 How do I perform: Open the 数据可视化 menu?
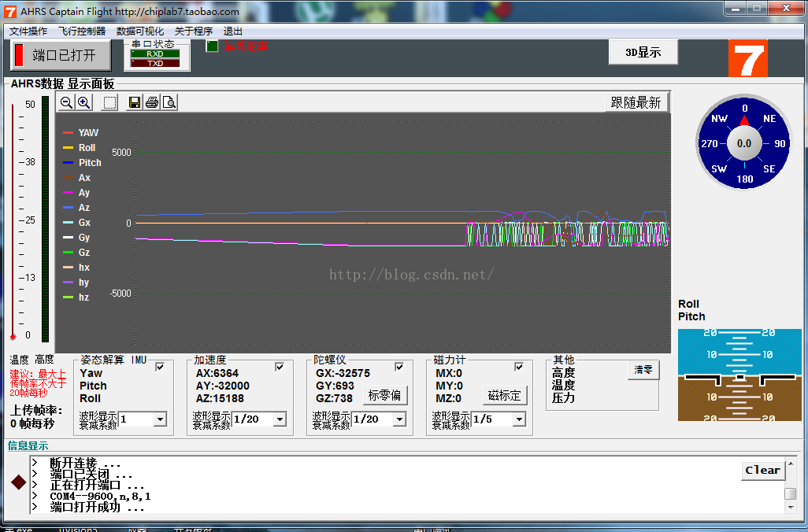(x=140, y=31)
